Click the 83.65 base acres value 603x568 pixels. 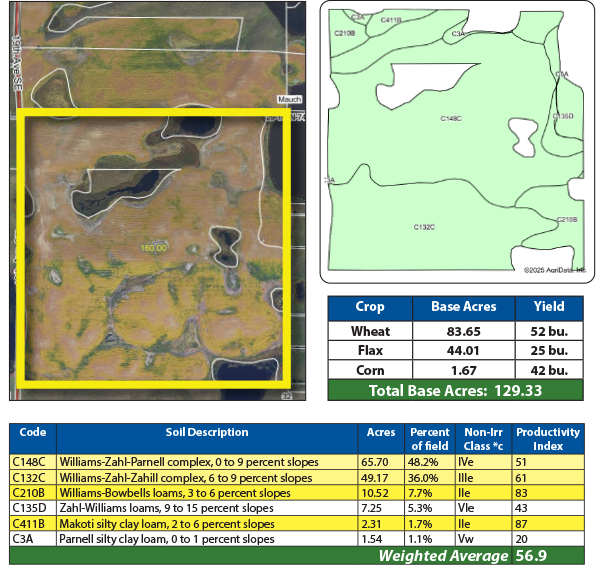(x=464, y=331)
